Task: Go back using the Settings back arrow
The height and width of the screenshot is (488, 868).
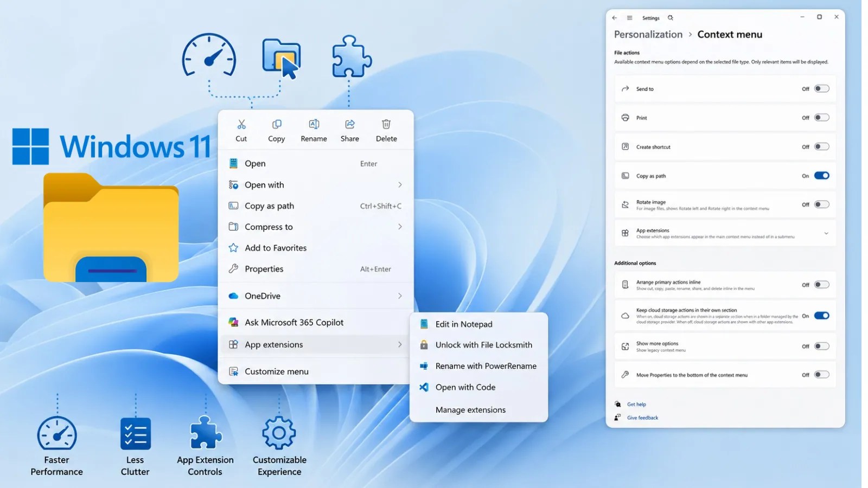Action: pyautogui.click(x=615, y=18)
